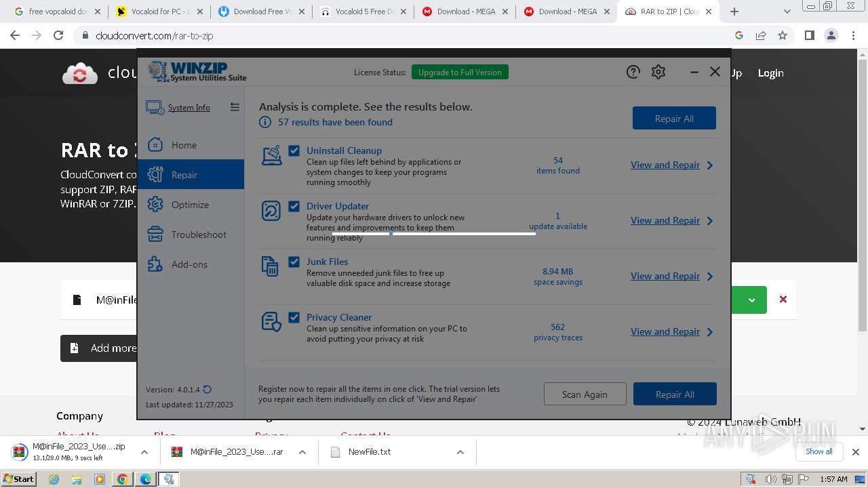
Task: Open WinZip help question mark icon
Action: click(x=633, y=72)
